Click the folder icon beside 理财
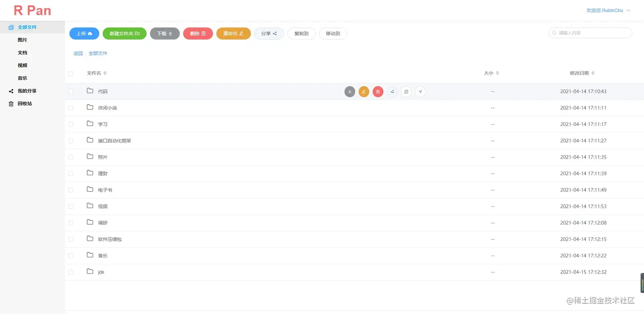The width and height of the screenshot is (644, 314). [90, 173]
